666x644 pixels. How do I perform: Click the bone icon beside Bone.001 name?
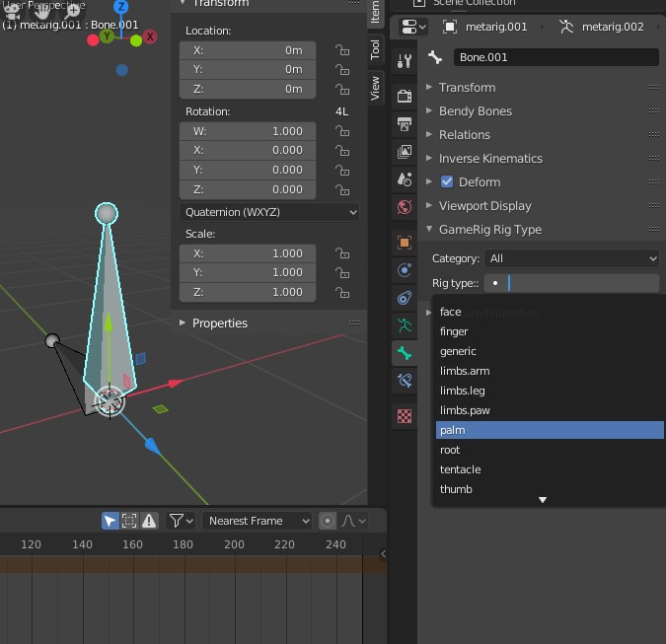pyautogui.click(x=435, y=57)
